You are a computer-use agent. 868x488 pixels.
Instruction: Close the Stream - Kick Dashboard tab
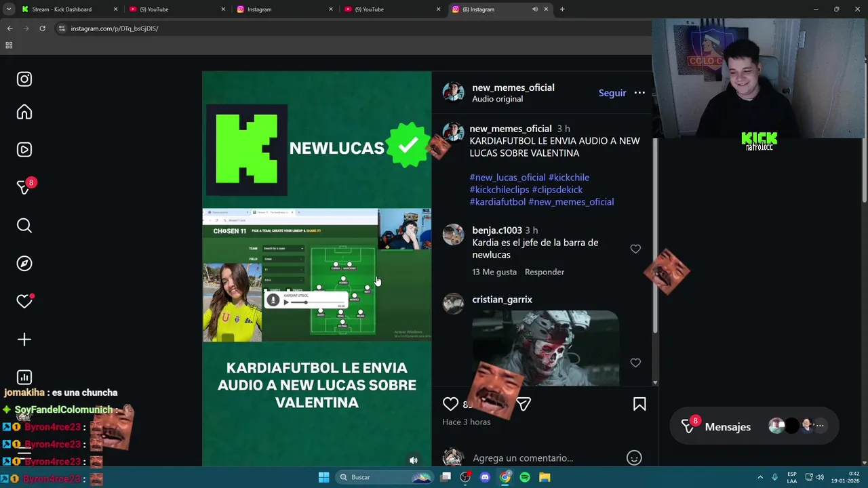coord(115,9)
